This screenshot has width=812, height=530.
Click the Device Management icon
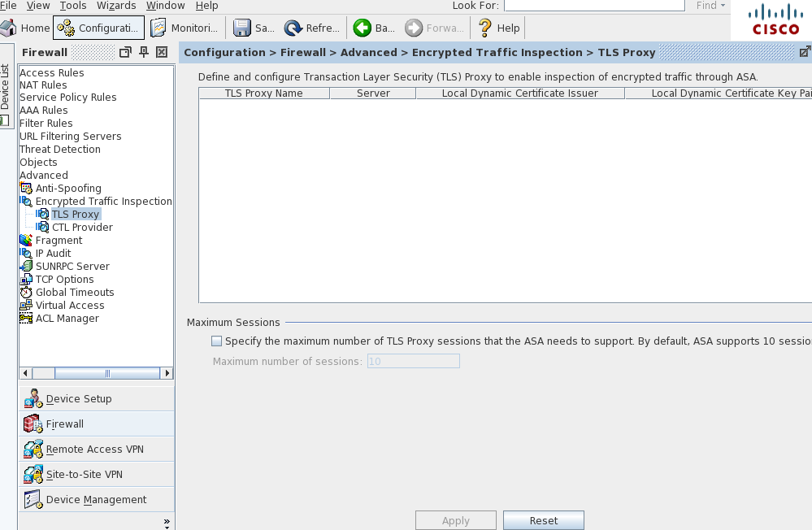pyautogui.click(x=33, y=499)
